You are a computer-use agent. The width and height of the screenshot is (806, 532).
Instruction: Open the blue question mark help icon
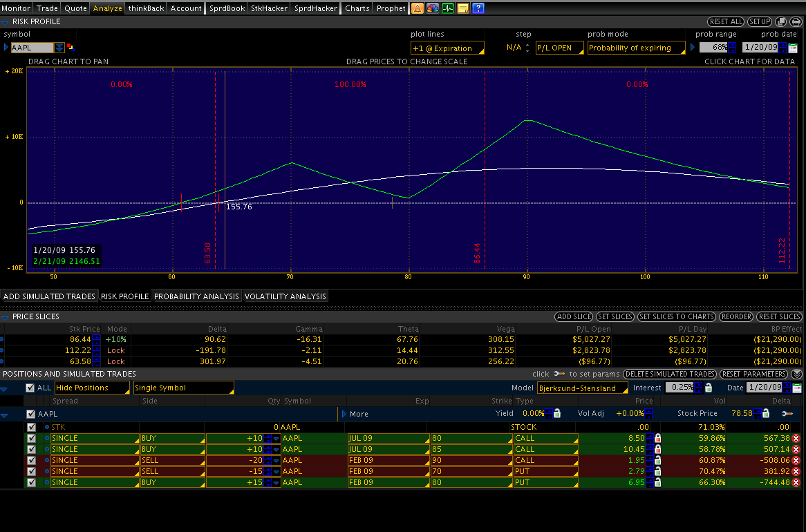click(478, 8)
